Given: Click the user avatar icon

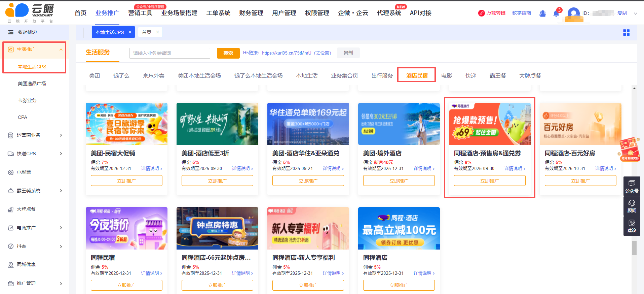Looking at the screenshot, I should click(574, 13).
